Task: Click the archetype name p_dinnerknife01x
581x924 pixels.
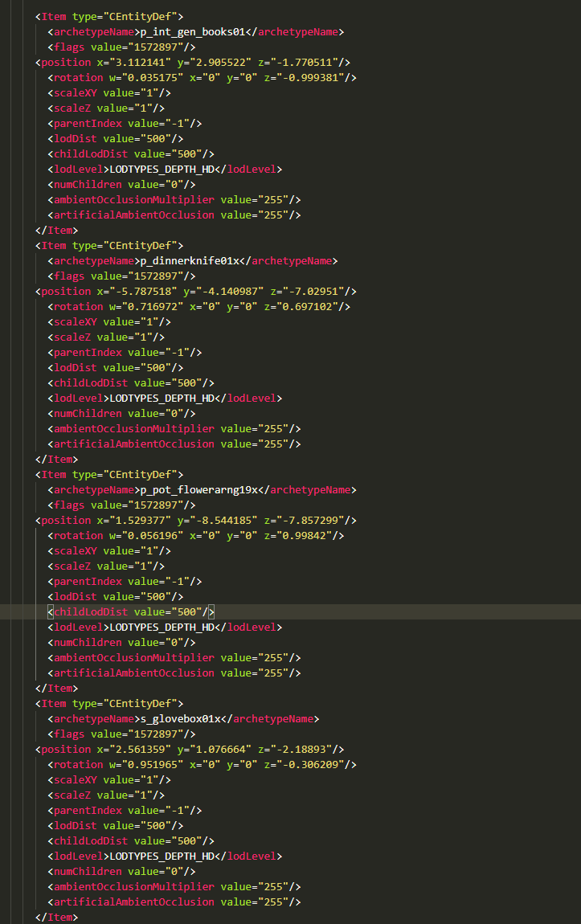Action: pos(190,260)
